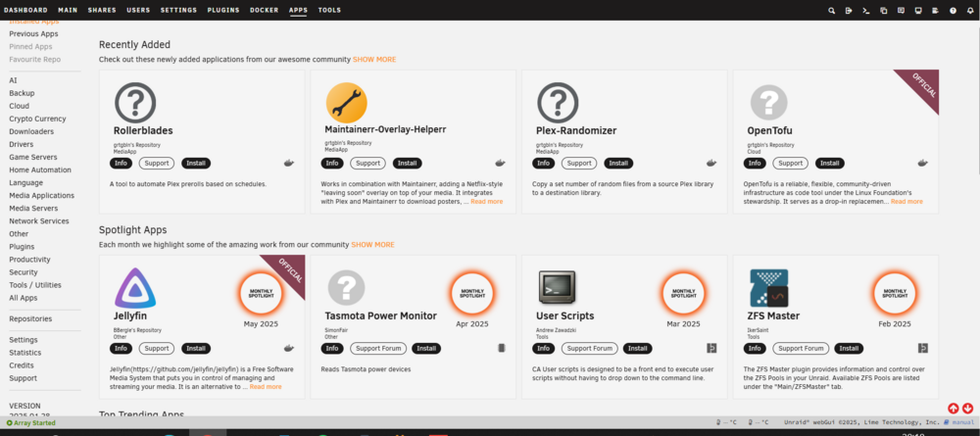This screenshot has height=436, width=980.
Task: Switch to the Main tab
Action: click(x=68, y=11)
